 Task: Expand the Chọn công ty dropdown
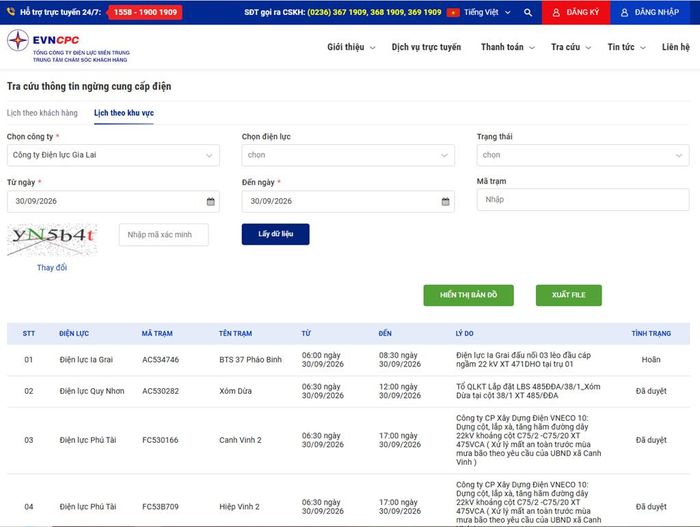click(113, 155)
